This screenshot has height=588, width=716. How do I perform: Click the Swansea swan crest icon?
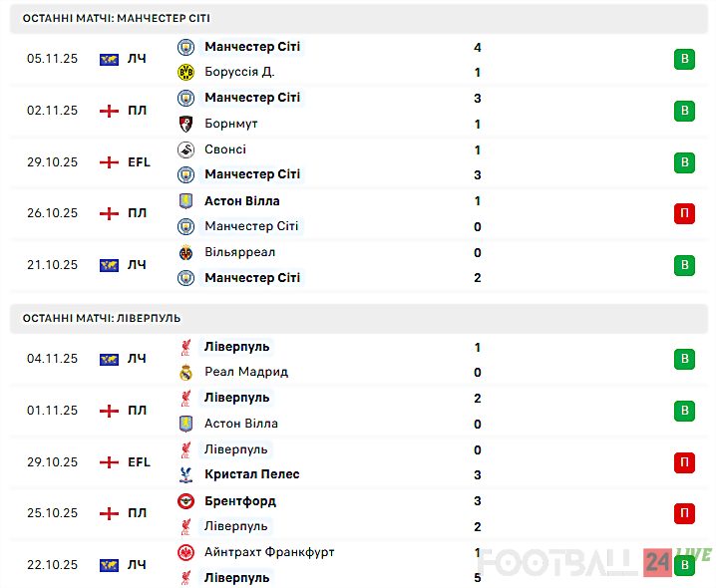(185, 149)
